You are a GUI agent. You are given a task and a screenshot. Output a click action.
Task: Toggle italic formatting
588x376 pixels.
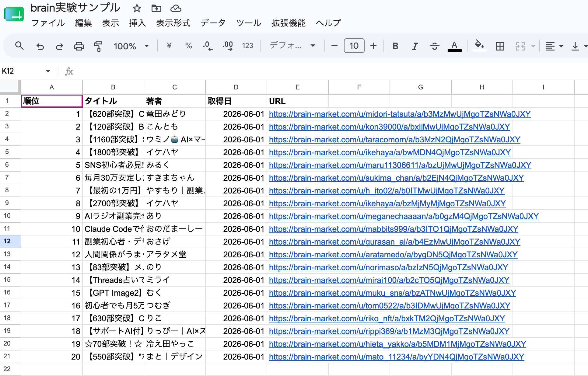coord(415,46)
